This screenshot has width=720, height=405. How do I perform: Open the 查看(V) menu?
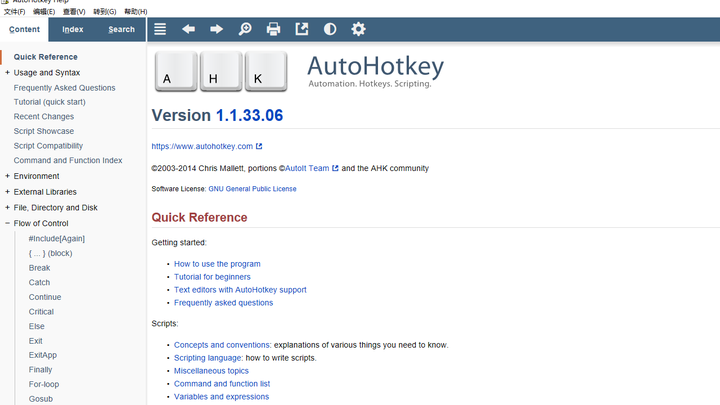click(x=74, y=11)
